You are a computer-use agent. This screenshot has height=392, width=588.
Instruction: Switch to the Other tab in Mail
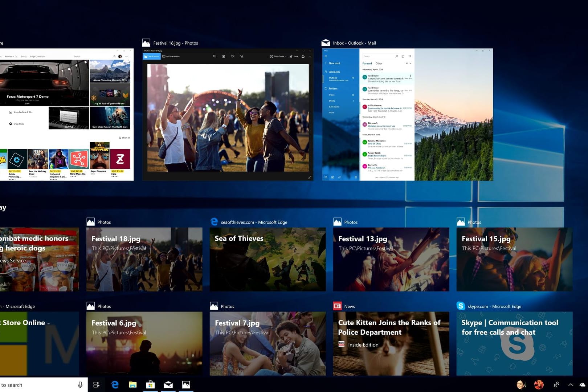pyautogui.click(x=379, y=64)
